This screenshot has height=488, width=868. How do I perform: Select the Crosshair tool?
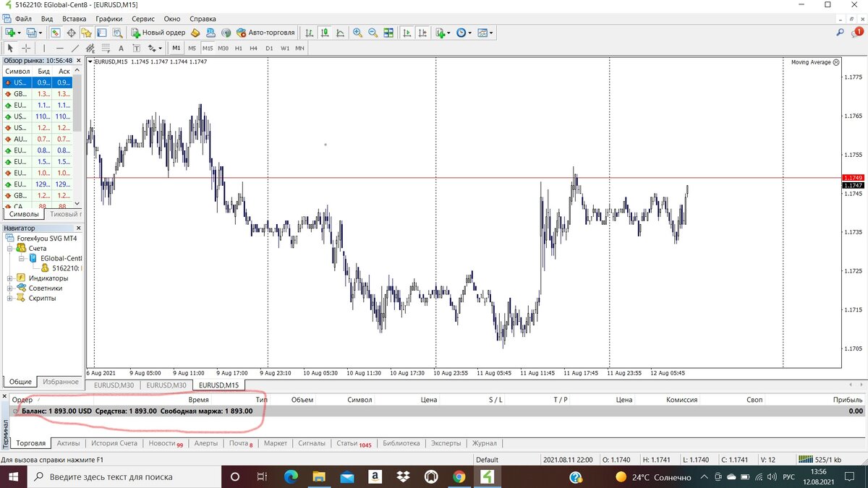[26, 48]
